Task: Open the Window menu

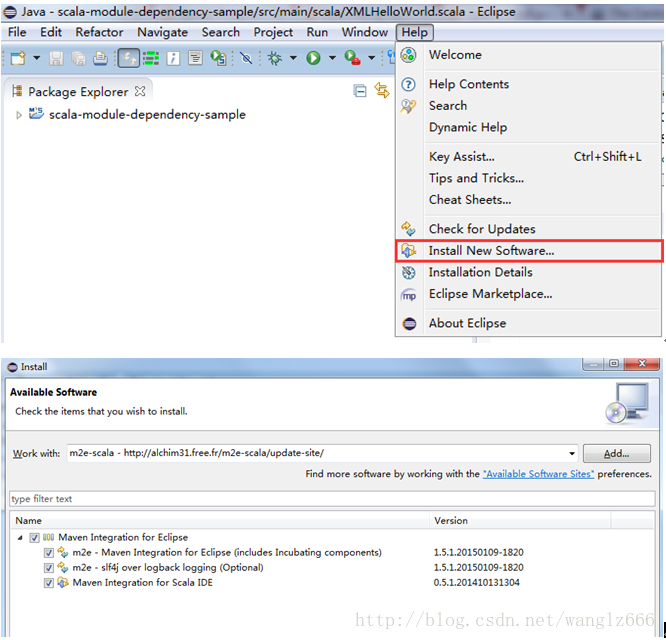Action: coord(365,32)
